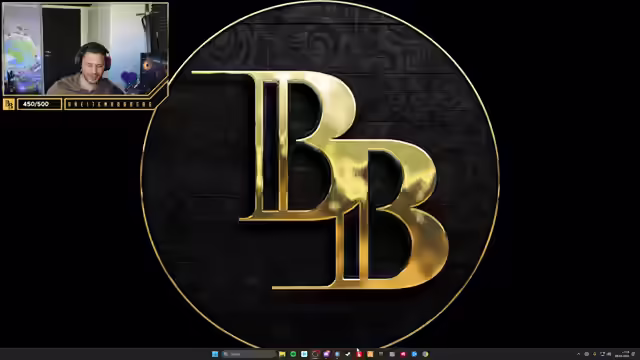Open the Windows Start menu
This screenshot has height=360, width=640.
(215, 354)
